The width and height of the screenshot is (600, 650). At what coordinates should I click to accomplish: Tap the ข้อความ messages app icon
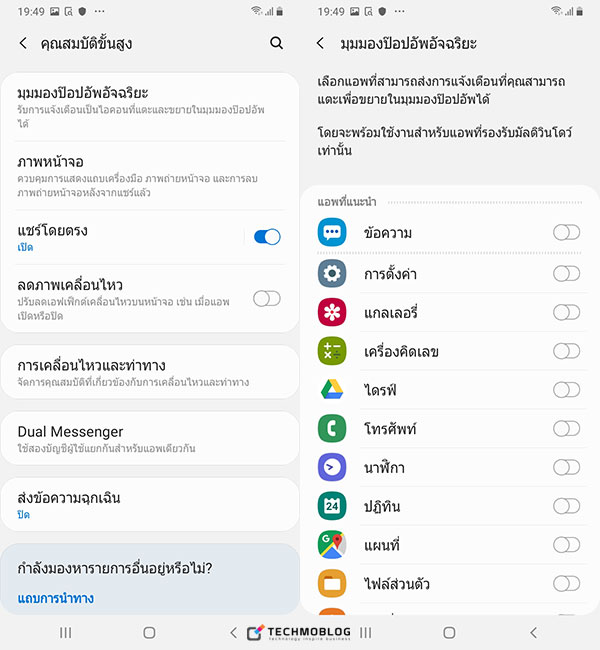[x=332, y=232]
